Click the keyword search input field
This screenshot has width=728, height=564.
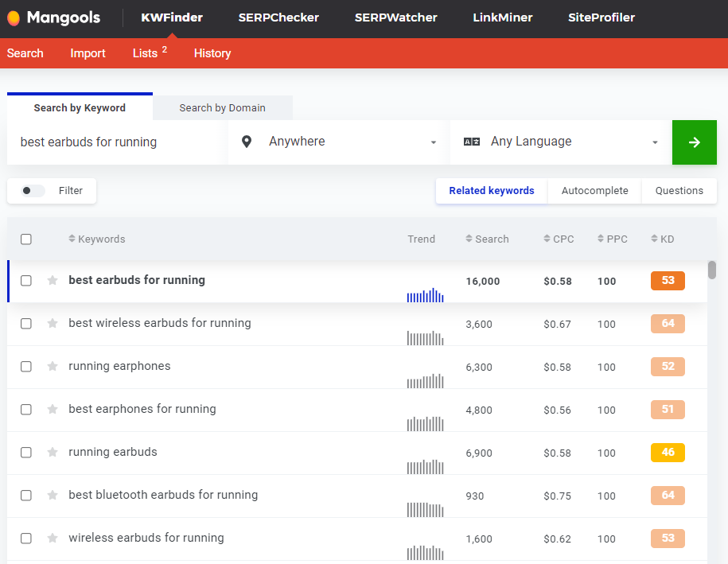116,142
